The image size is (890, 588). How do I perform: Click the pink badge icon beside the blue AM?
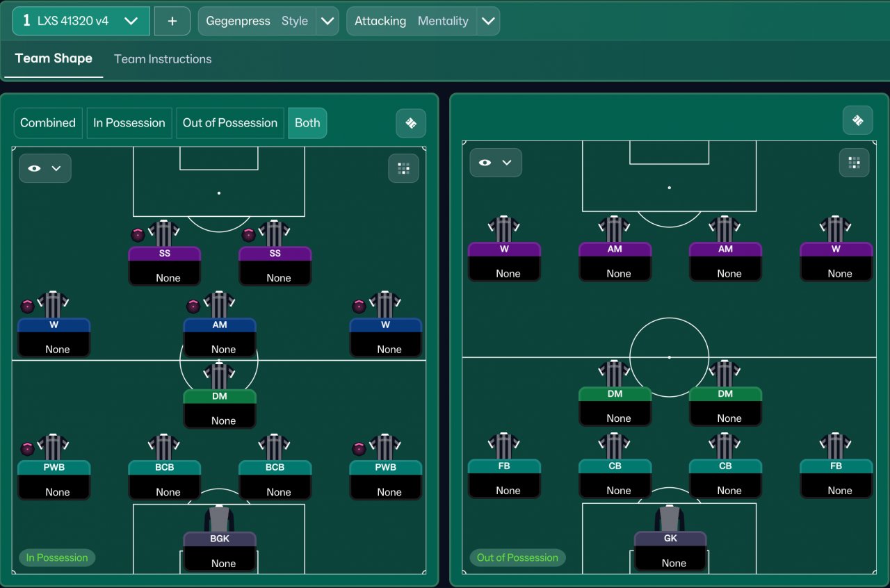193,307
